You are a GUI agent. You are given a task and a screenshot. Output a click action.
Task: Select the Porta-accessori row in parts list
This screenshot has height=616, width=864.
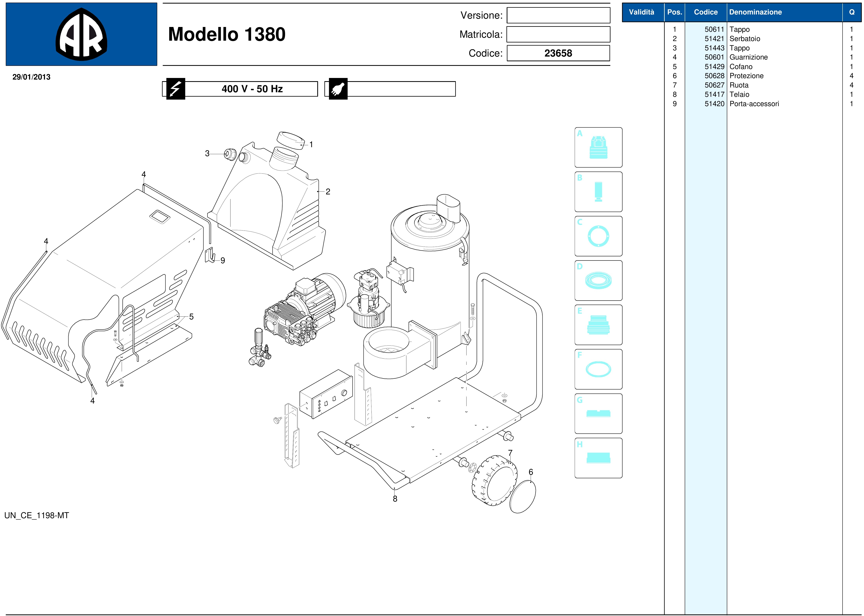(x=754, y=104)
